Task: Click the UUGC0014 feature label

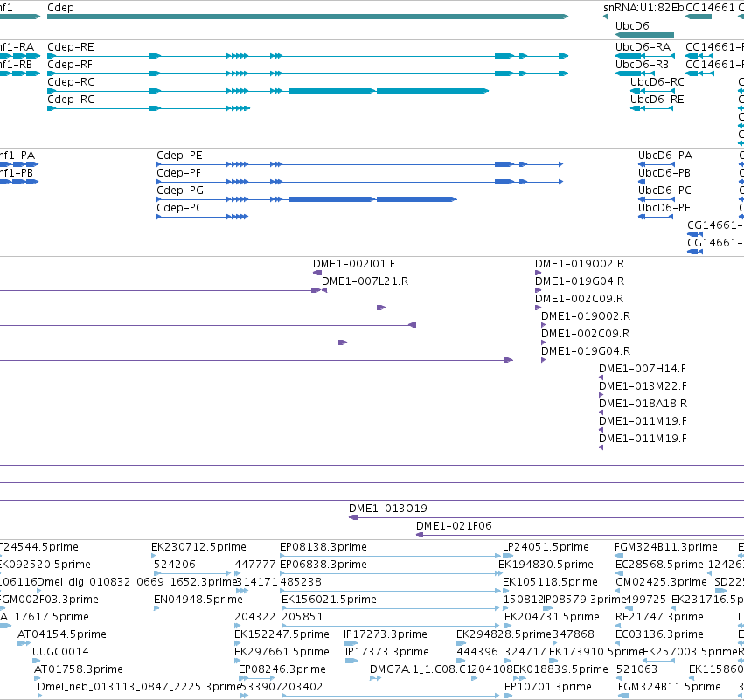Action: (x=60, y=652)
